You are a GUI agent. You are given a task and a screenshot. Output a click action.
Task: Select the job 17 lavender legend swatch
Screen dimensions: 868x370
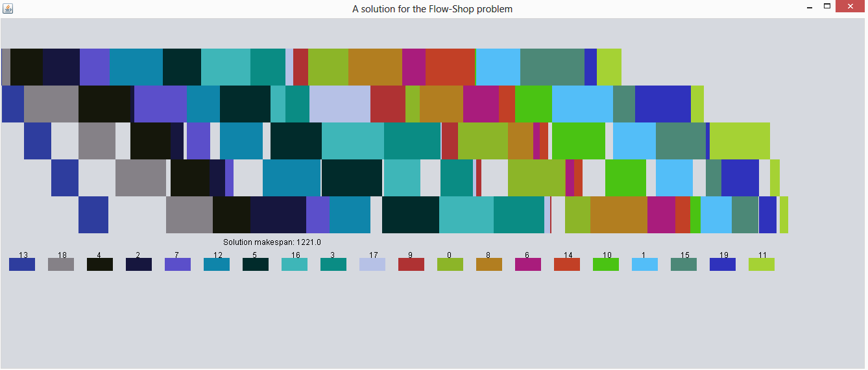(x=372, y=264)
